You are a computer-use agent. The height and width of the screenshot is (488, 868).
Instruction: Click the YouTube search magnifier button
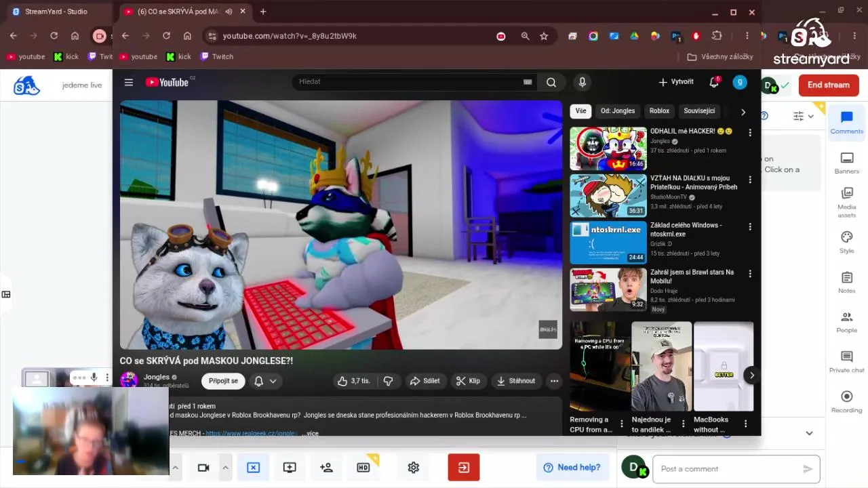coord(551,82)
